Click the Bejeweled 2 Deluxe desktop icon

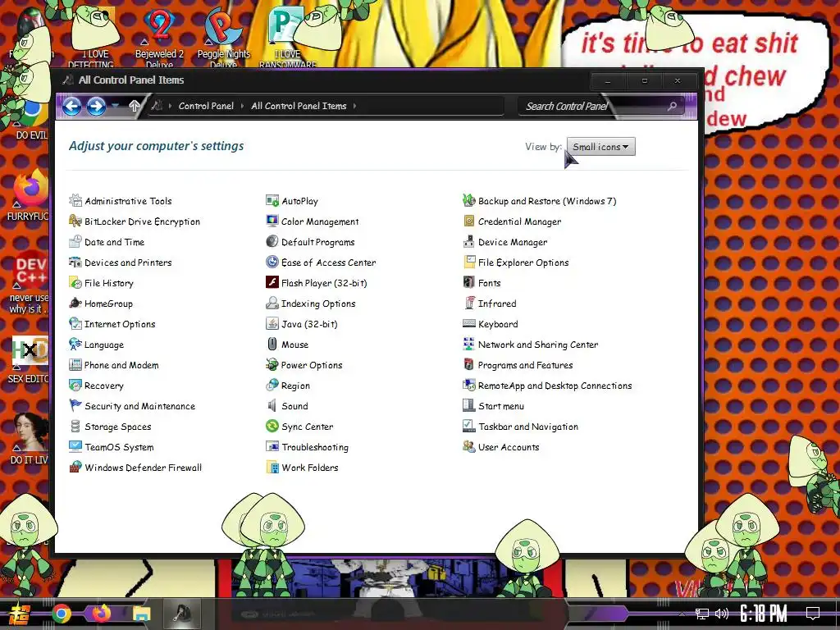coord(159,38)
